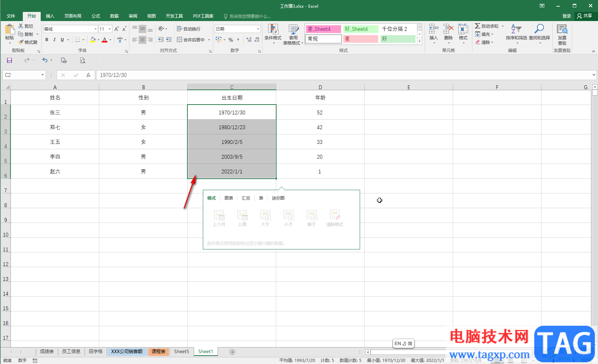
Task: Click the 填充 Fill button
Action: click(x=484, y=34)
